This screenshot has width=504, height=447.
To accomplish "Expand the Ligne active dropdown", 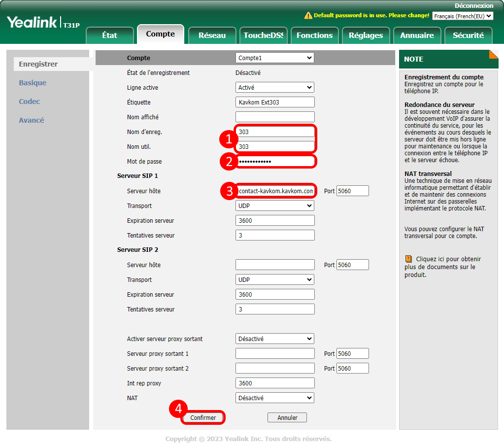I will click(274, 88).
